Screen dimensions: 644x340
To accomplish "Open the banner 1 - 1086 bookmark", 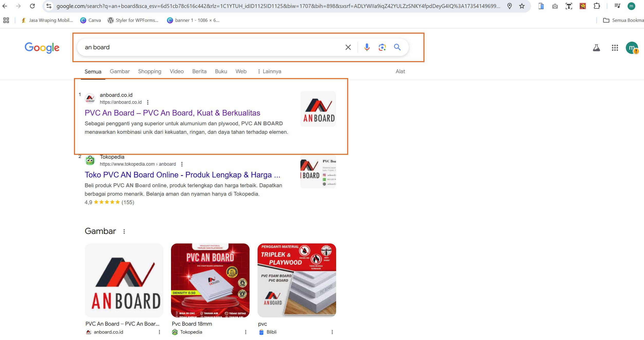I will coord(193,20).
